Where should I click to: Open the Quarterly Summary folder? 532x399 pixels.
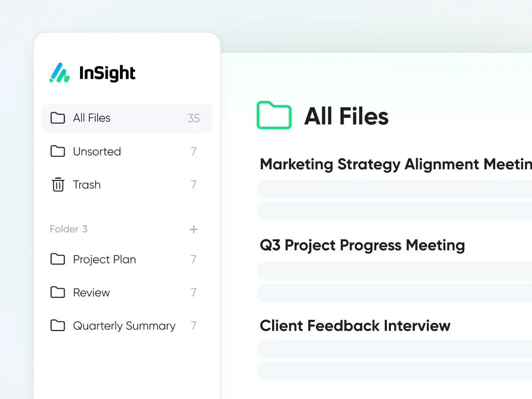pos(124,326)
